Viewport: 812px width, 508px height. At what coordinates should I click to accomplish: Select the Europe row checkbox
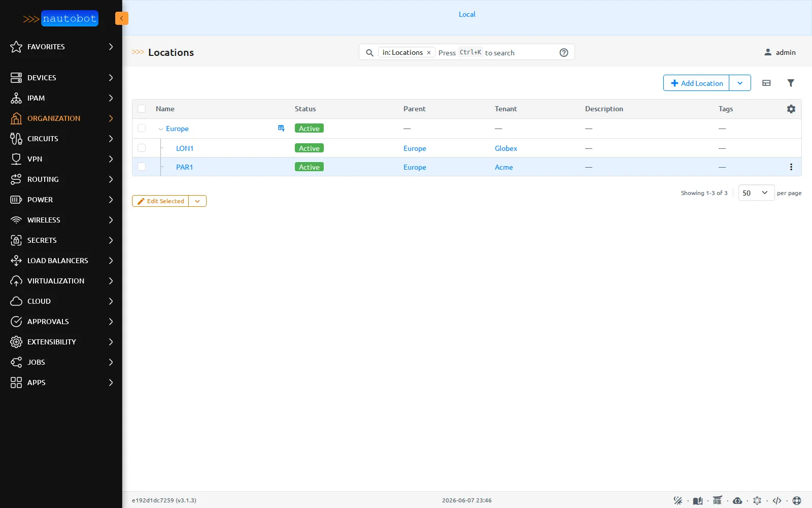point(142,129)
